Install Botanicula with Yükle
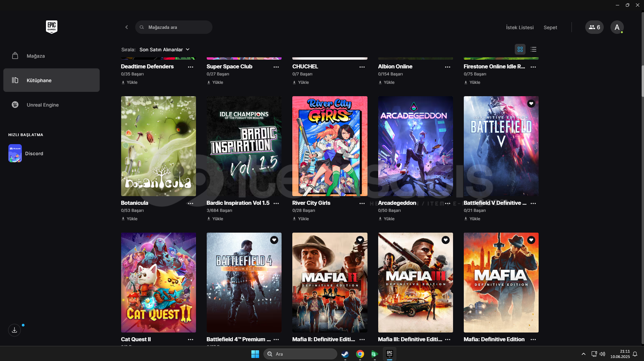 (x=130, y=219)
